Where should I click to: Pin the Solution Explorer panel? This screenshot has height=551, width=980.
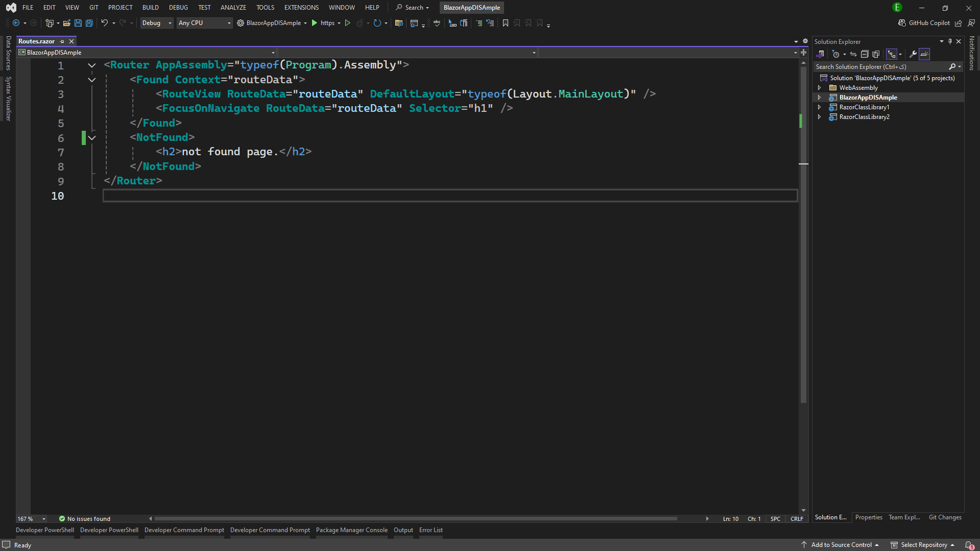coord(950,41)
